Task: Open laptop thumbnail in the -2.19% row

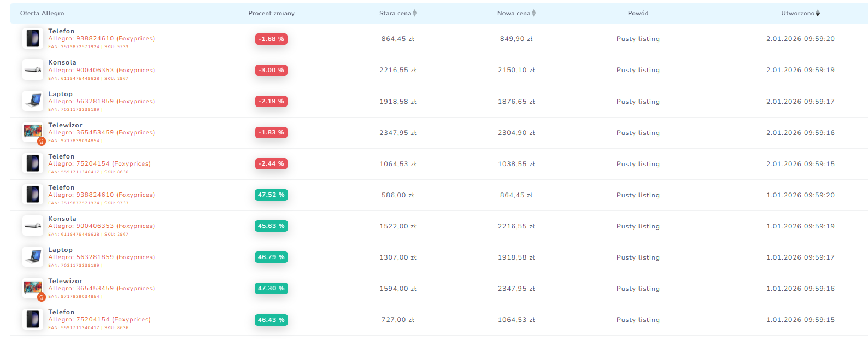Action: [33, 101]
